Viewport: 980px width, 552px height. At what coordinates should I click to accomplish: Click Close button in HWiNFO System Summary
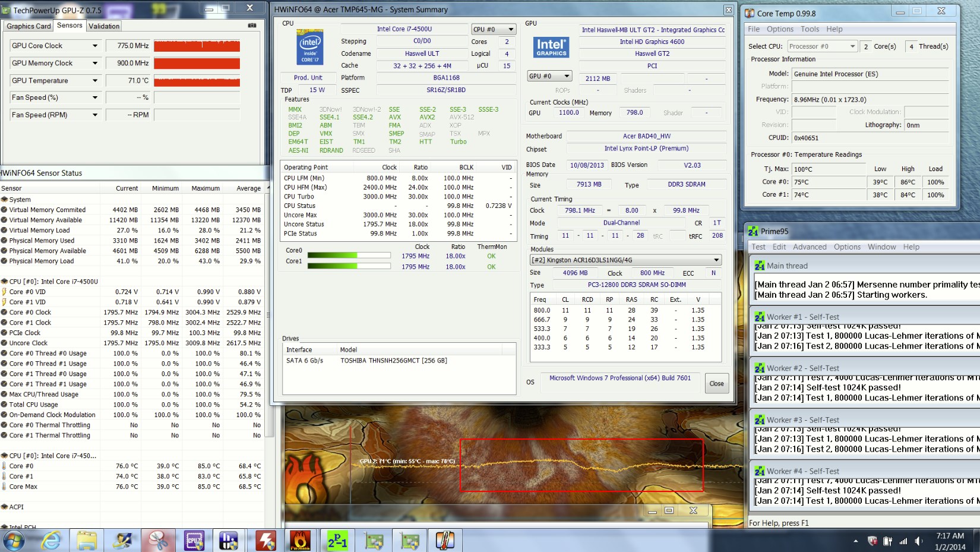716,383
